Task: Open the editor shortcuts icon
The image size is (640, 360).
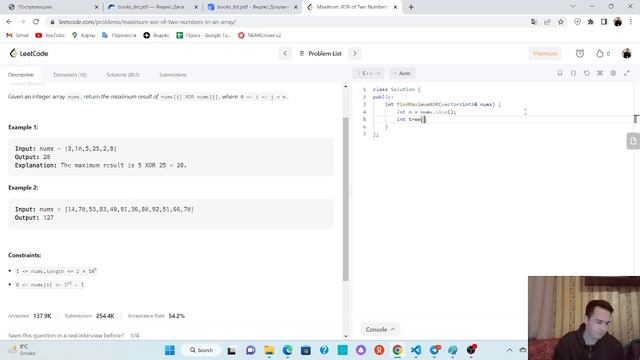Action: pos(600,73)
